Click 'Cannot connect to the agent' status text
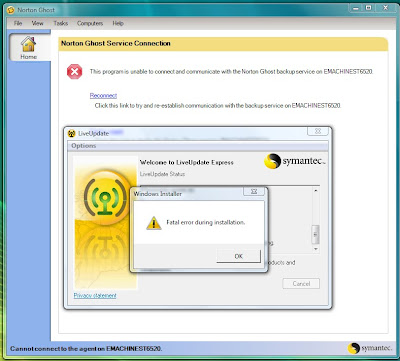This screenshot has width=400, height=361. (86, 349)
